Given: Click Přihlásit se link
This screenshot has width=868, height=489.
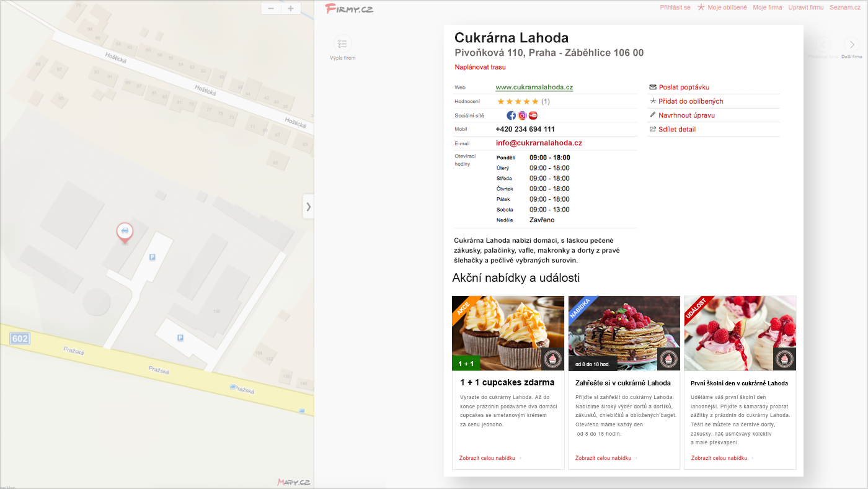Looking at the screenshot, I should pyautogui.click(x=675, y=7).
